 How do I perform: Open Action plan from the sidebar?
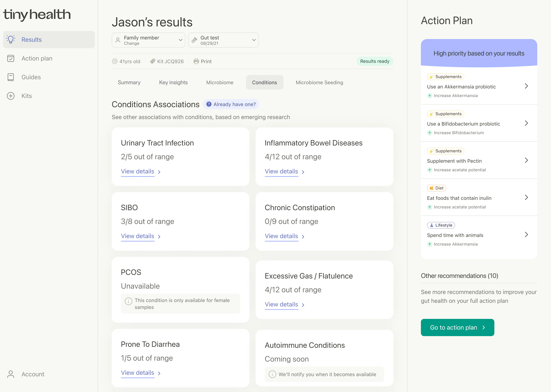click(x=49, y=58)
